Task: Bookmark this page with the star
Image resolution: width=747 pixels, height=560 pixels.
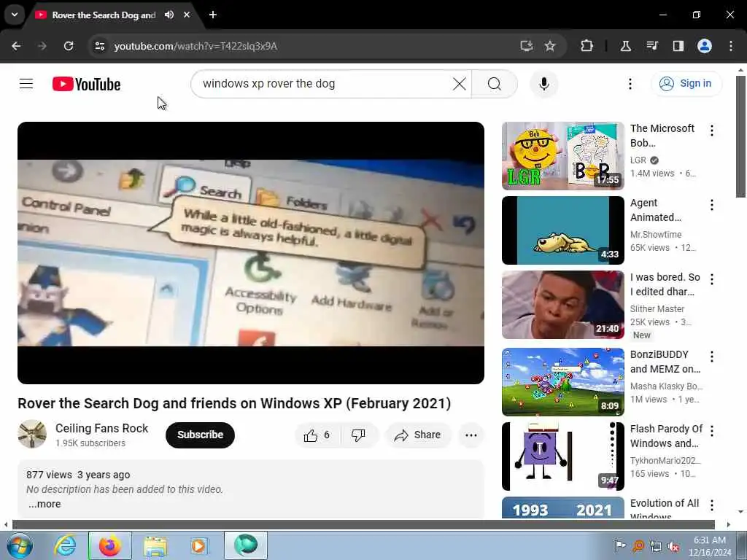Action: tap(550, 46)
